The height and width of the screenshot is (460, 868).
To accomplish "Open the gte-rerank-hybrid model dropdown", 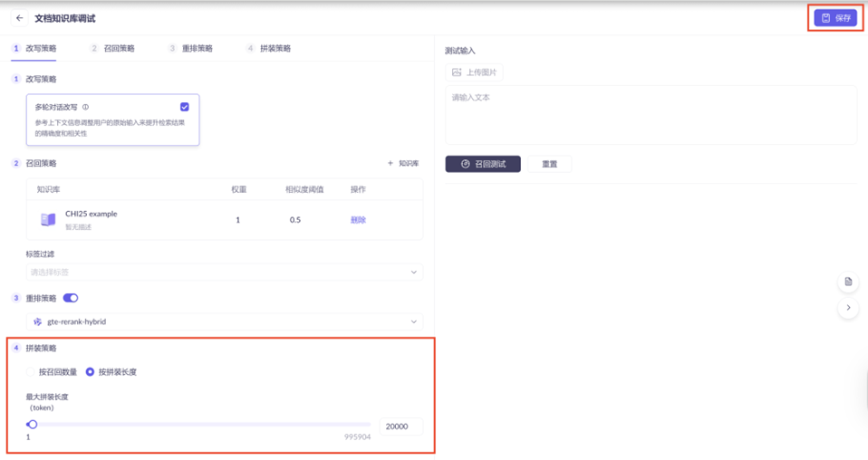I will pos(224,321).
